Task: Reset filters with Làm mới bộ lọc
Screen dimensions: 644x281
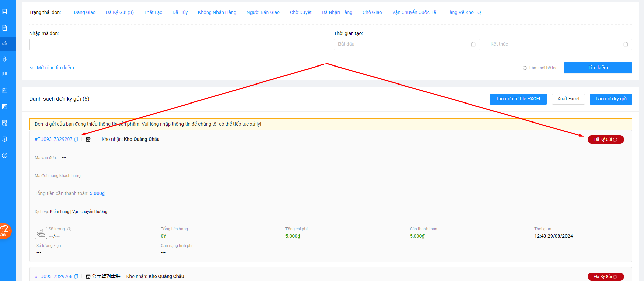Action: pyautogui.click(x=540, y=68)
